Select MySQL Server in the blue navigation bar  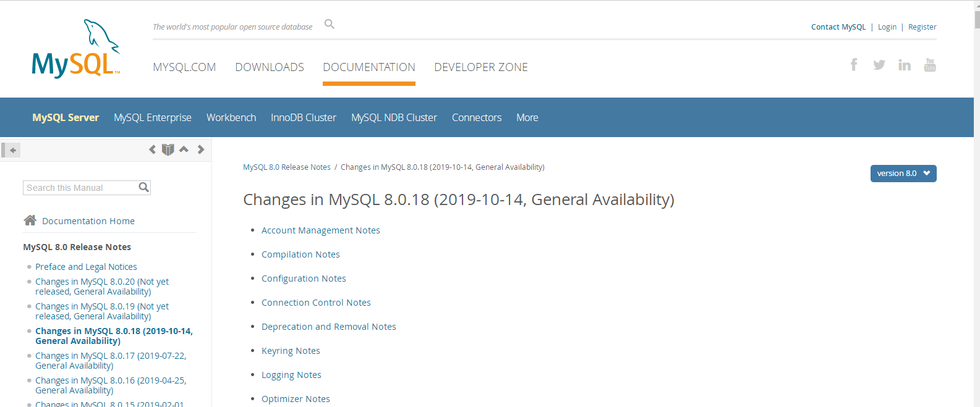tap(66, 117)
